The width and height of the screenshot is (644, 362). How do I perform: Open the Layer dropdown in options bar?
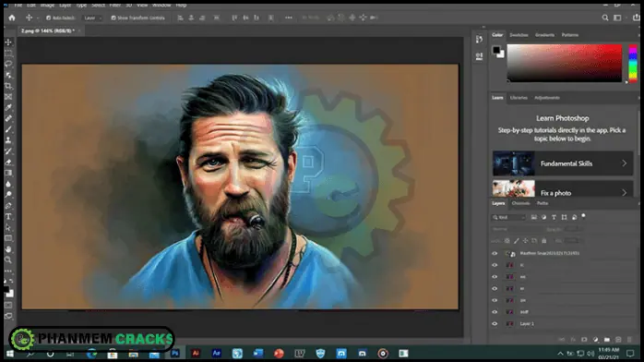click(x=93, y=18)
